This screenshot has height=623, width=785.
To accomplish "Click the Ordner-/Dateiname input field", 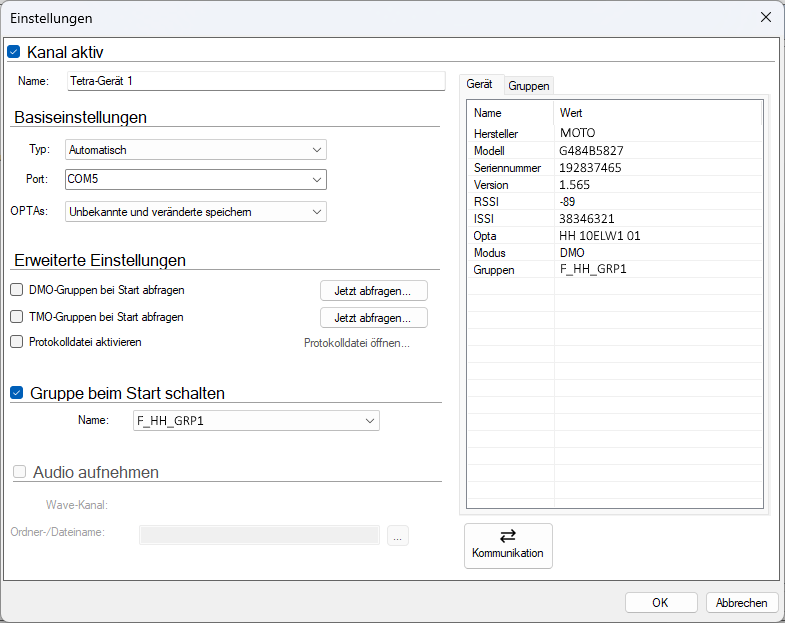I will point(259,535).
